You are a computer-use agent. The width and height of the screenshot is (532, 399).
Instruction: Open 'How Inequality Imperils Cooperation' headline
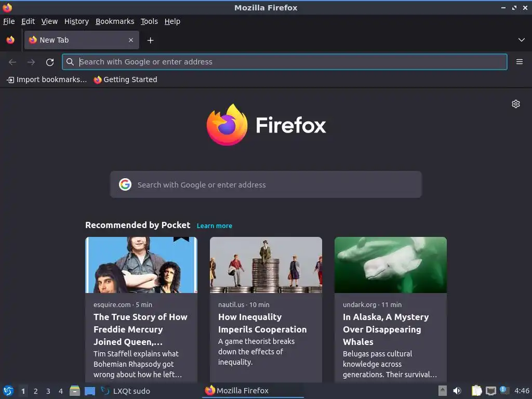tap(262, 323)
